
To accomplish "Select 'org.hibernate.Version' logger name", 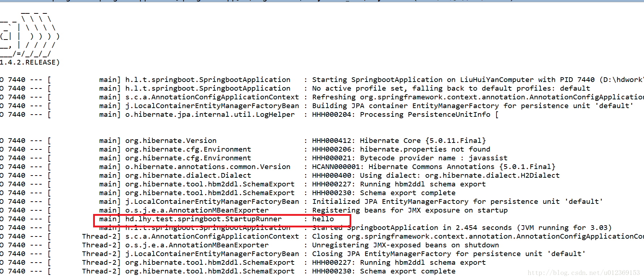I will (x=171, y=141).
